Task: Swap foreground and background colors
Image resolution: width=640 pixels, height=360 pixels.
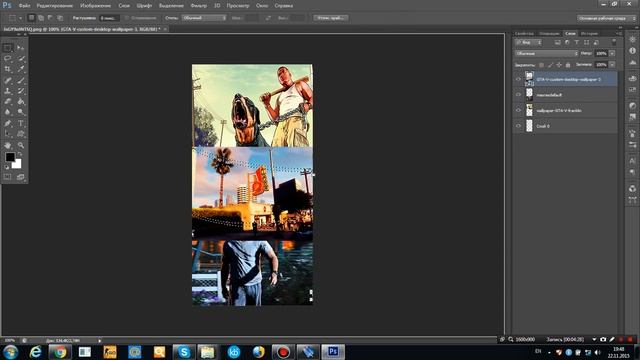Action: point(20,154)
